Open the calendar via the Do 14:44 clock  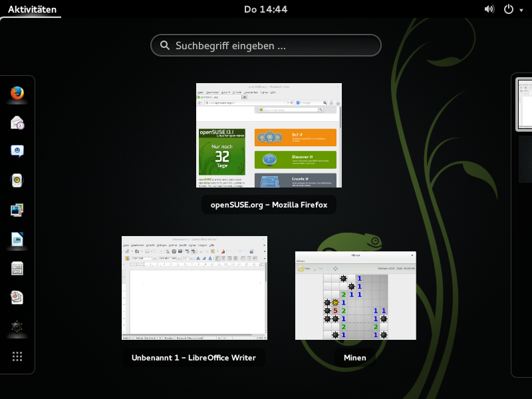265,9
